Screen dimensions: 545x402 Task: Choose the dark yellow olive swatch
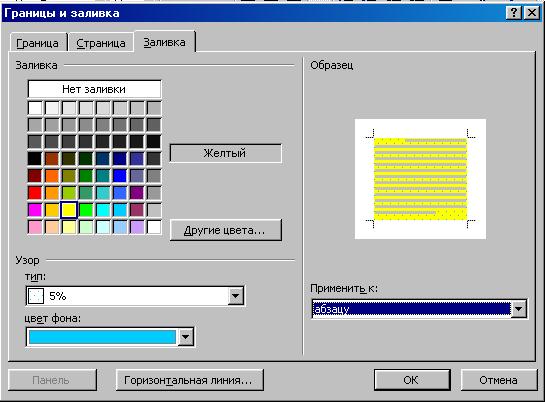click(x=69, y=176)
